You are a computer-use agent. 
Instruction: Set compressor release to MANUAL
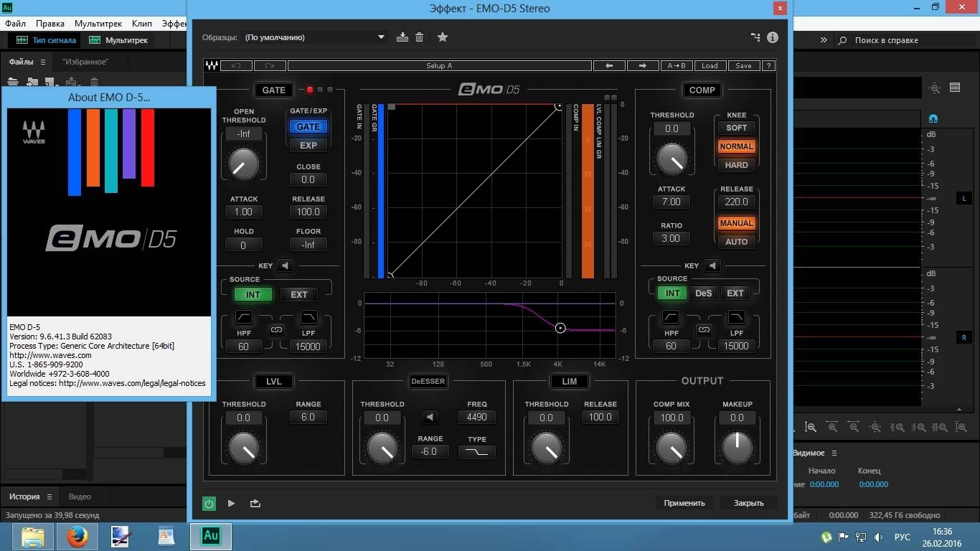pyautogui.click(x=736, y=223)
